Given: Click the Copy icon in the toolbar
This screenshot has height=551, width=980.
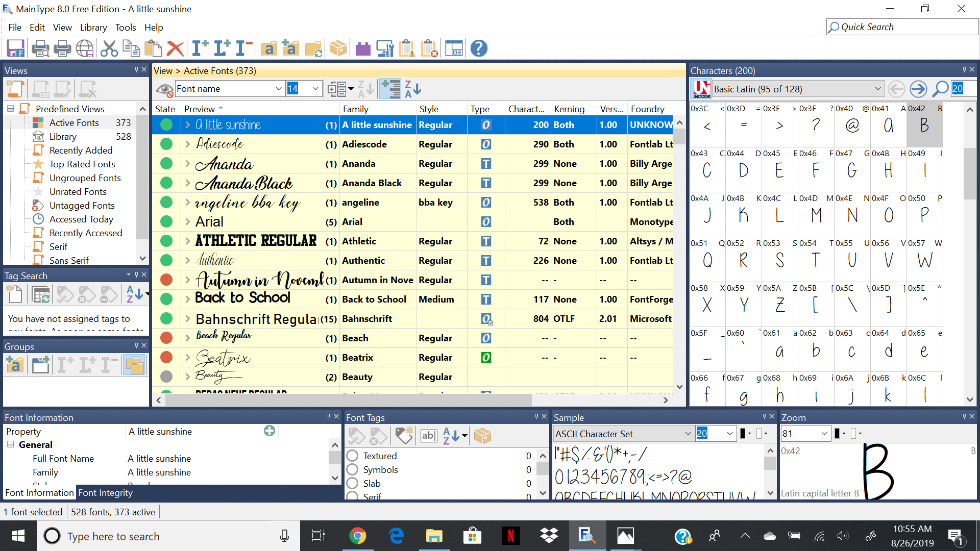Looking at the screenshot, I should coord(131,48).
